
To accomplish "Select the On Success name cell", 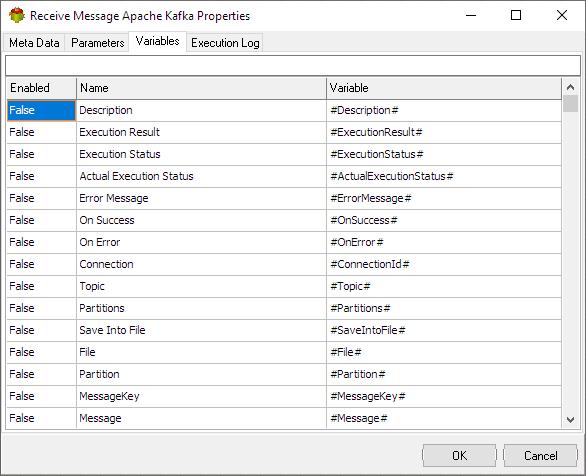I will [x=201, y=220].
